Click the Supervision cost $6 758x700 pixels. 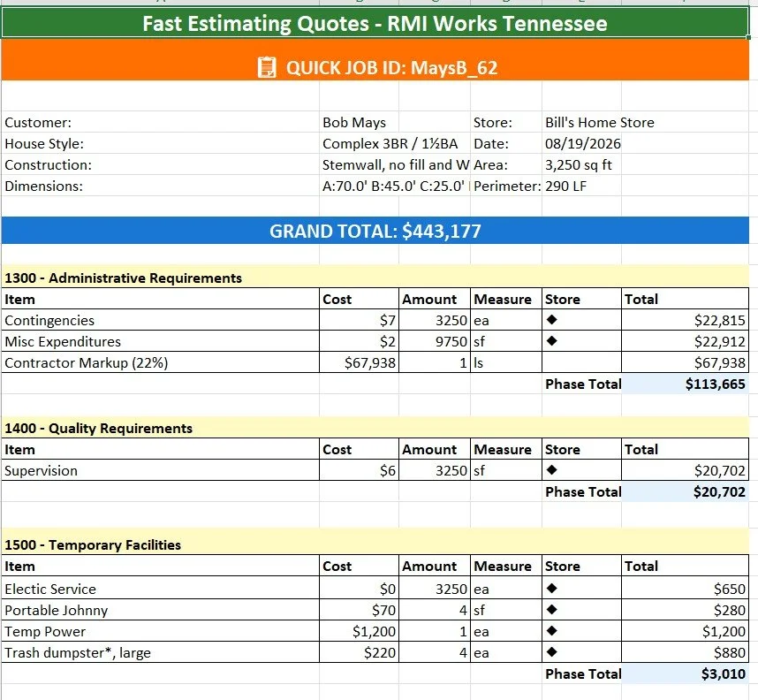[360, 471]
